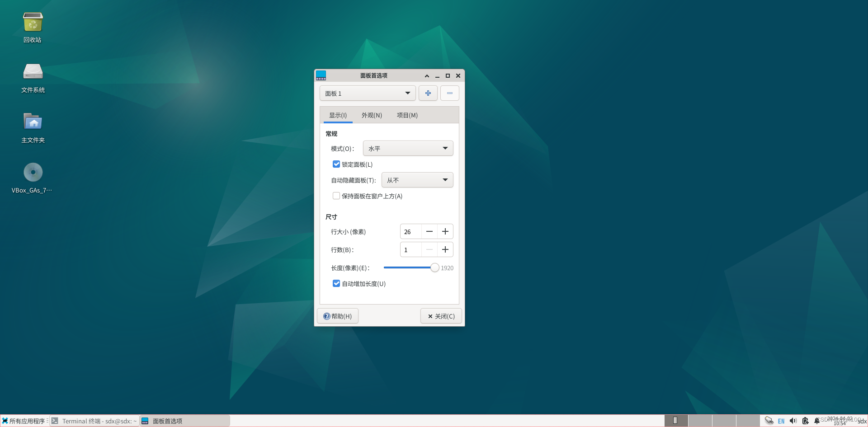Click the minus remove-panel button

tap(449, 93)
